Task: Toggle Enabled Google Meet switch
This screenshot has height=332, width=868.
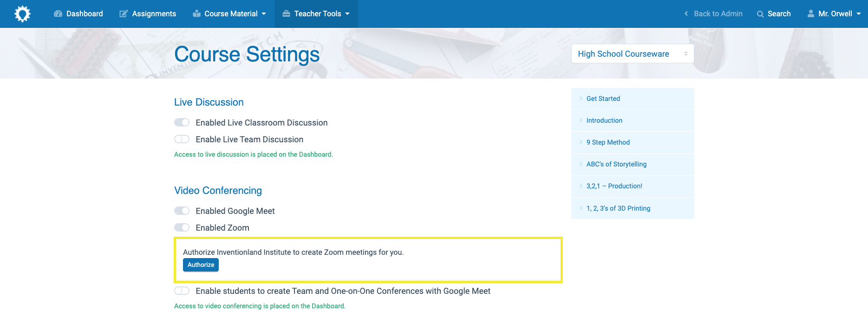Action: pos(182,211)
